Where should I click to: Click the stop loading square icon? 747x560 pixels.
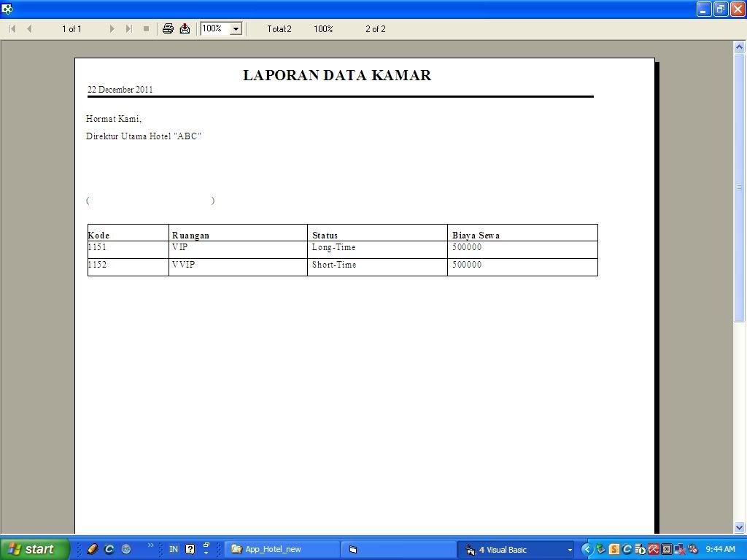(146, 29)
